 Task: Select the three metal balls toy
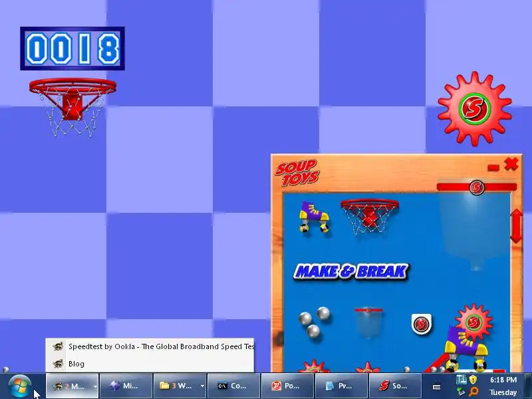(314, 322)
